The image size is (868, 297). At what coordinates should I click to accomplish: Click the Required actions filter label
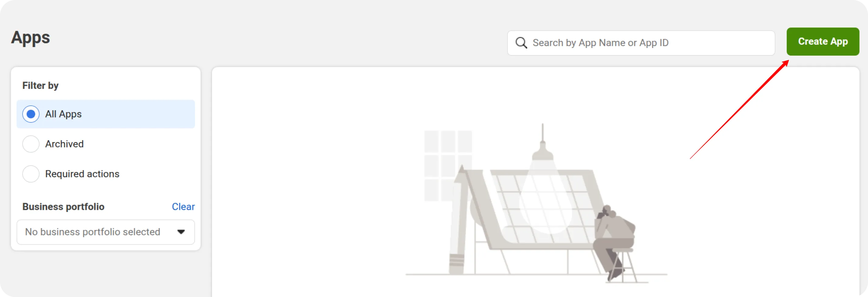point(82,174)
